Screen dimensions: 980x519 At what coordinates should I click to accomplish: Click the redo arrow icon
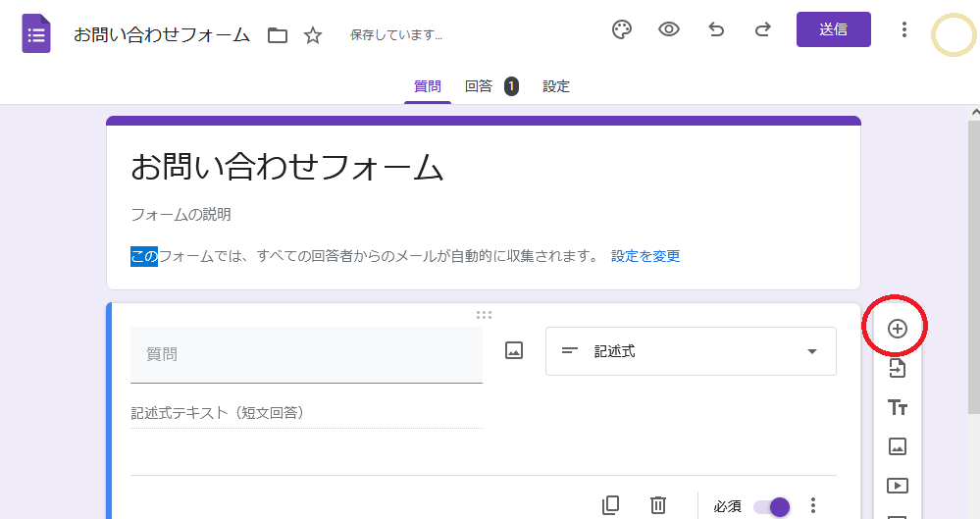click(762, 29)
